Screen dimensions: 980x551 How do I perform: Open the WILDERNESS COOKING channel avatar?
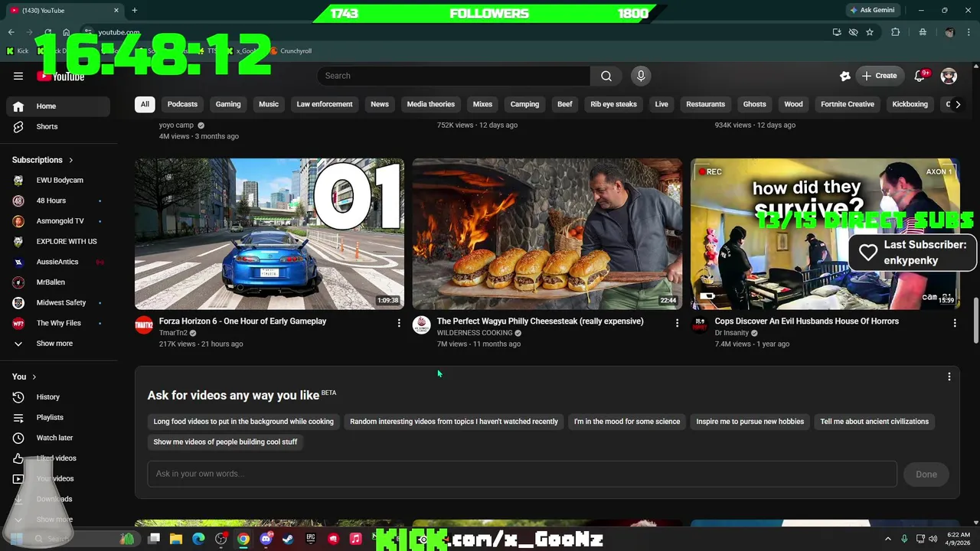tap(422, 325)
